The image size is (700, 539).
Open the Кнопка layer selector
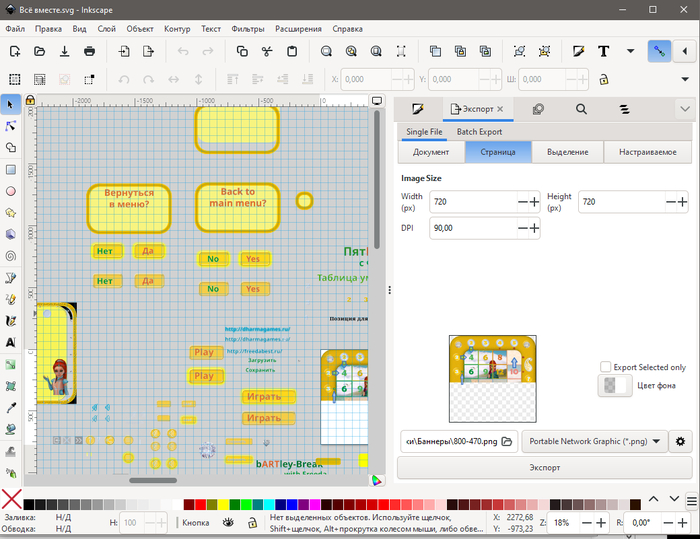pos(196,522)
